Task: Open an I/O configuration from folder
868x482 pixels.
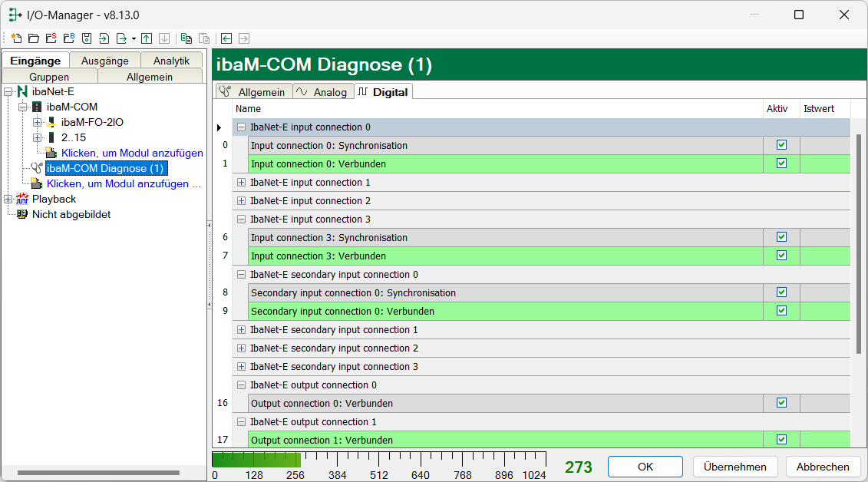Action: pos(34,38)
